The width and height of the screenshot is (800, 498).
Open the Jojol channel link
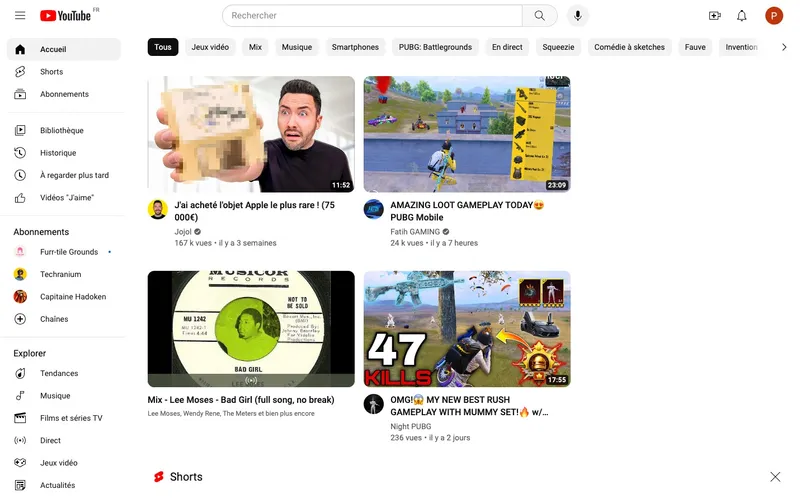pyautogui.click(x=183, y=232)
